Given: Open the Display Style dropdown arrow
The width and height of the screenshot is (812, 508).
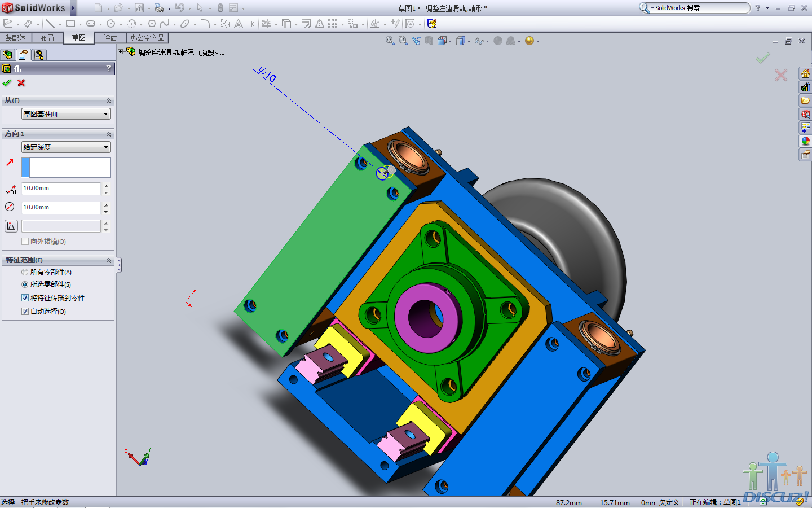Looking at the screenshot, I should coord(469,41).
